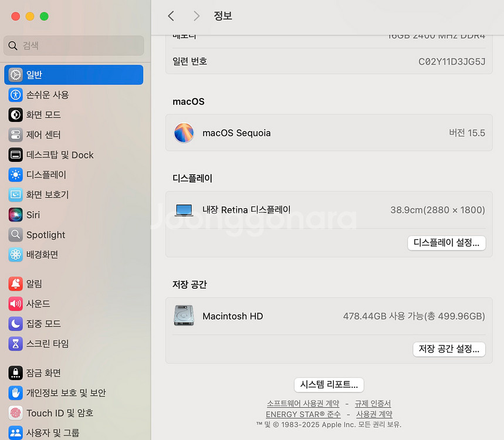
Task: Click the built-in Retina display laptop icon
Action: coord(184,210)
